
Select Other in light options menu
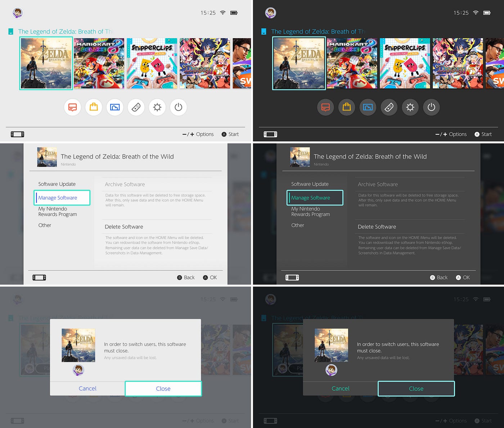tap(45, 225)
